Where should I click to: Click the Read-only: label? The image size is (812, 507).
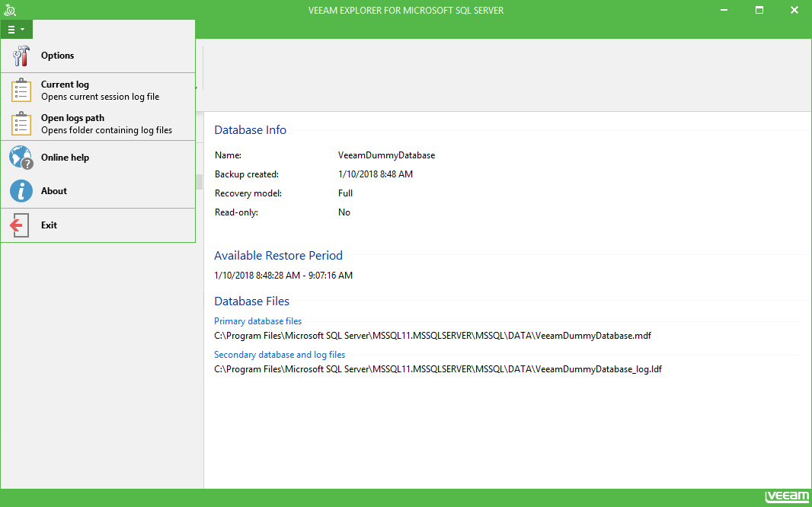[236, 212]
